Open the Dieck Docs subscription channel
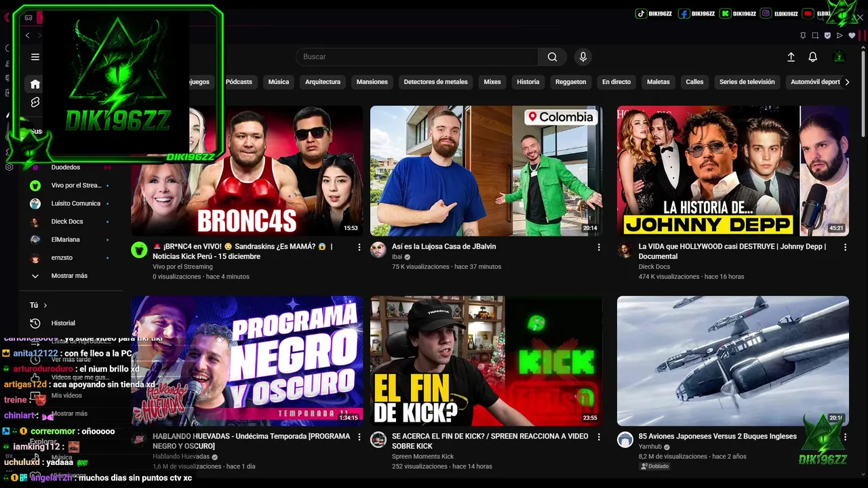868x488 pixels. click(68, 222)
